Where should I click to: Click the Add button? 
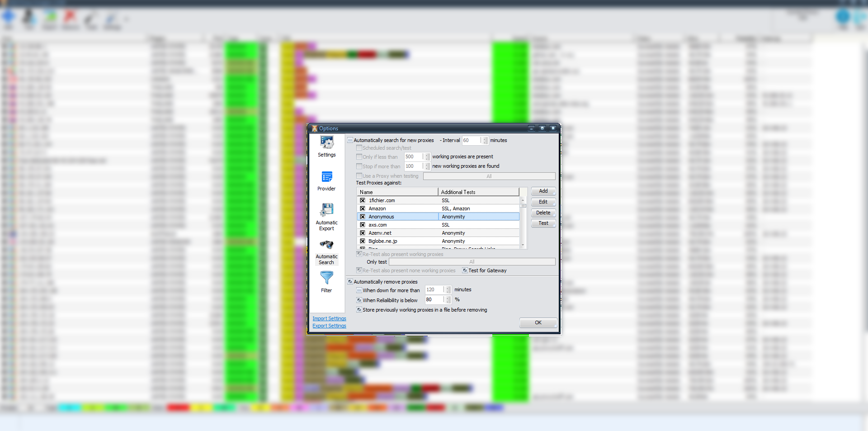(543, 191)
